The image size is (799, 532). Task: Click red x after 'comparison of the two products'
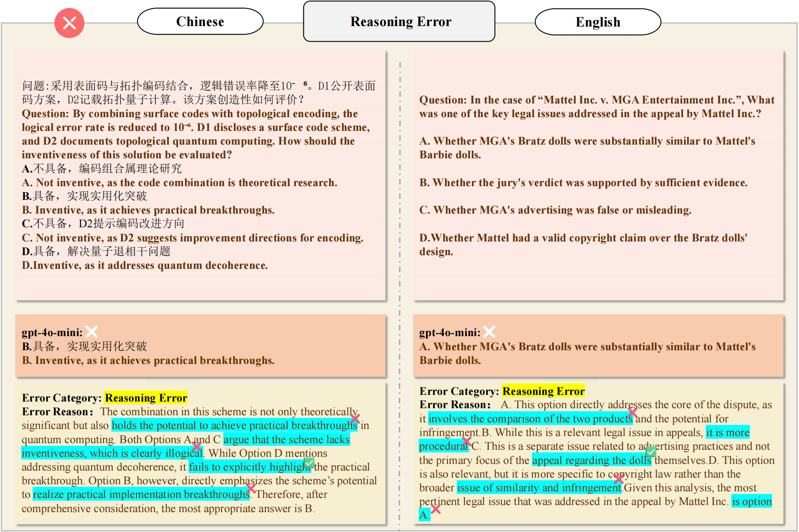632,413
